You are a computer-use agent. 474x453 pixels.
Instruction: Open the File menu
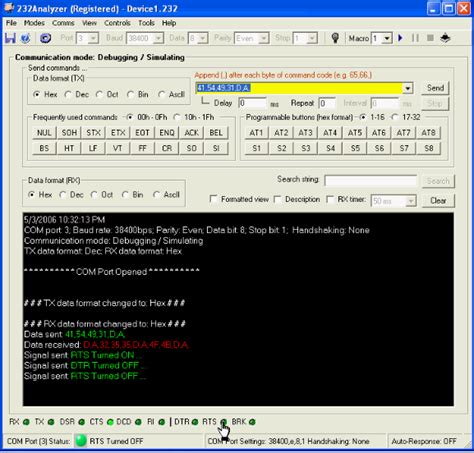[x=11, y=23]
